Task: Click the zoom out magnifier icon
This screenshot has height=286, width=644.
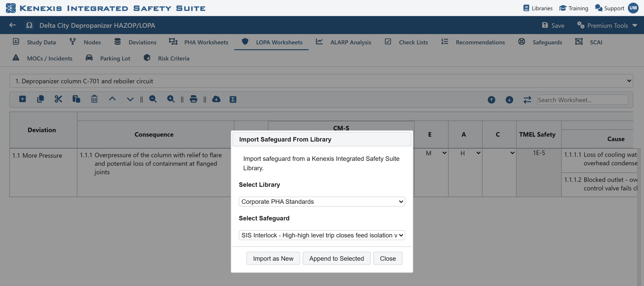Action: click(153, 99)
